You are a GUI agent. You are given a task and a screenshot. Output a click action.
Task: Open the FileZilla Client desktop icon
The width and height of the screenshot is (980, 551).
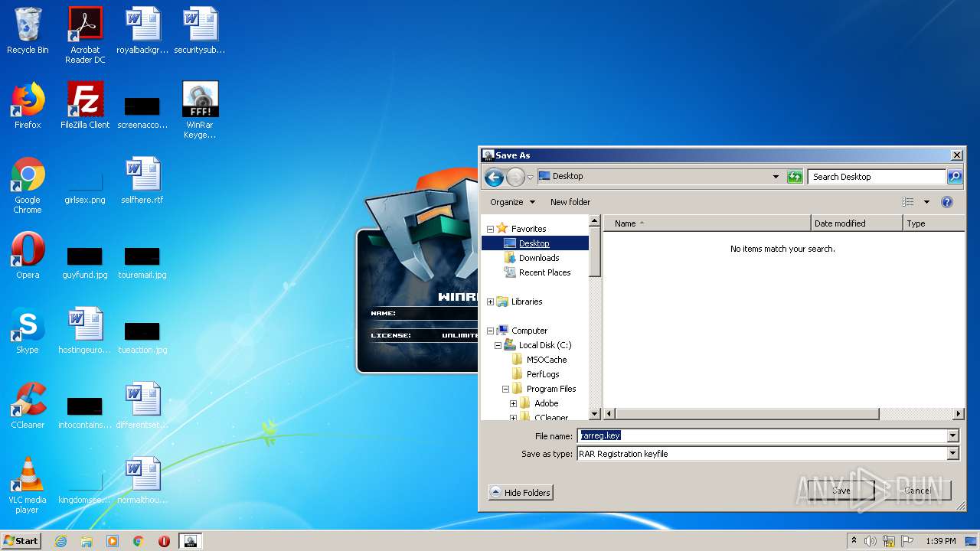[x=85, y=106]
